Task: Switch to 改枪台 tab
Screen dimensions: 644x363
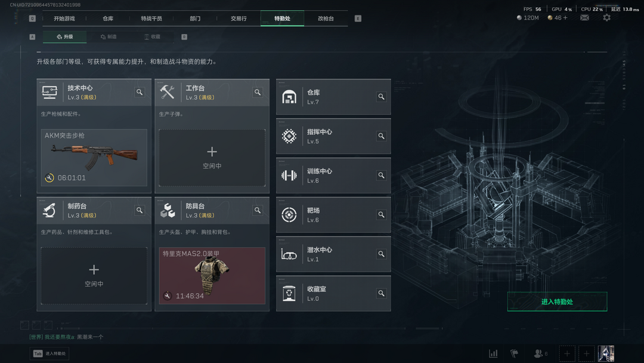Action: [326, 19]
